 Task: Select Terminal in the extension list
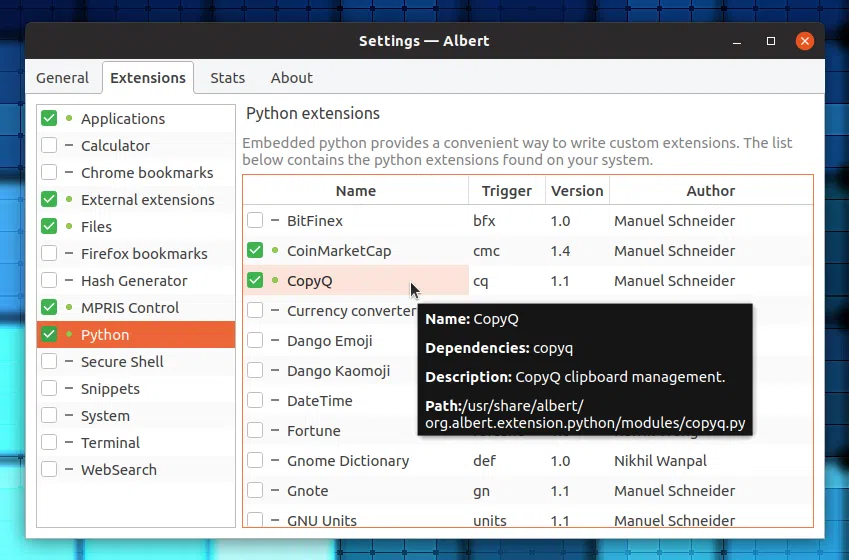pyautogui.click(x=110, y=443)
